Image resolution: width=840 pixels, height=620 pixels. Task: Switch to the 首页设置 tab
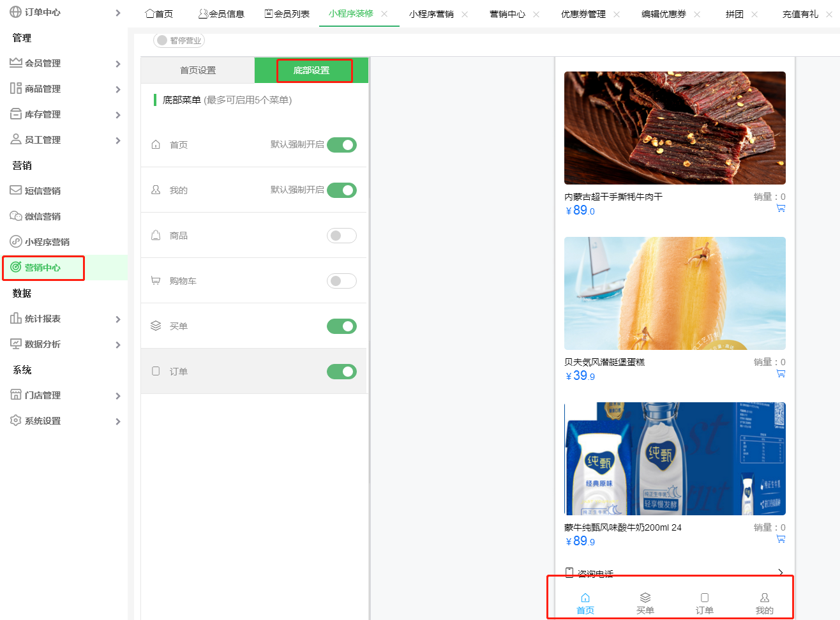(197, 70)
